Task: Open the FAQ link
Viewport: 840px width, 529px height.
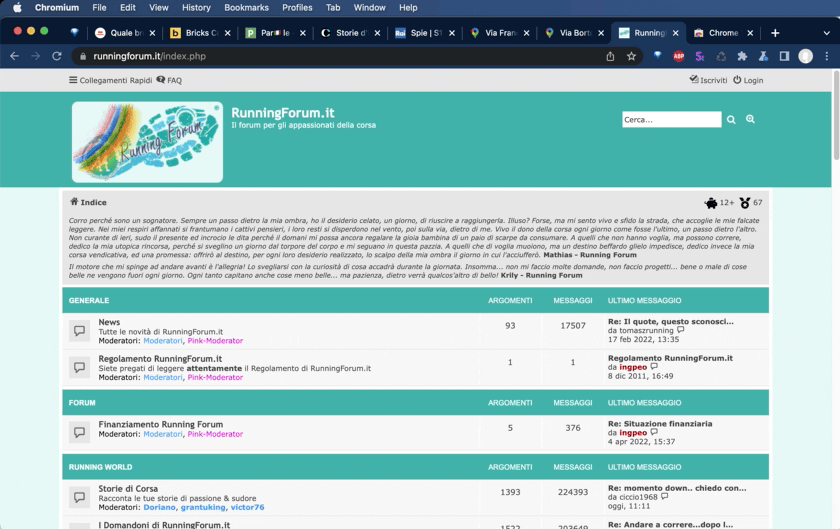Action: [x=169, y=80]
